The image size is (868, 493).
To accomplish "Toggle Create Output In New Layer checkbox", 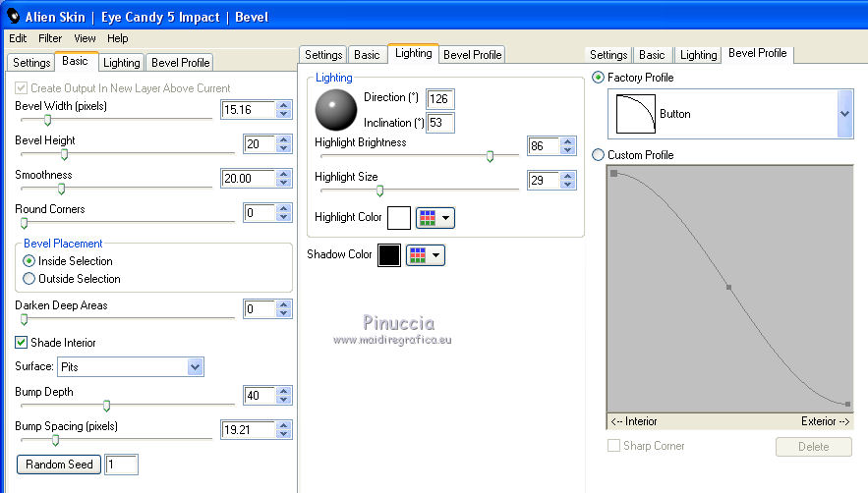I will 21,88.
